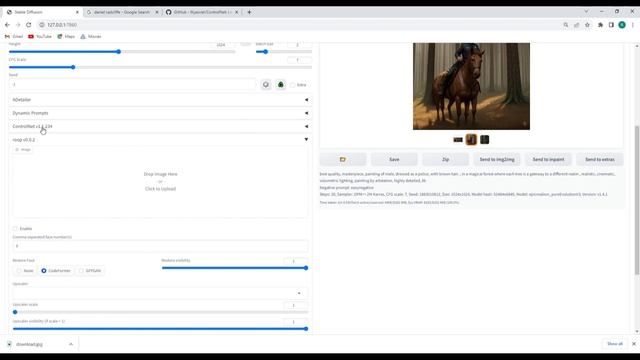
Task: Click Send to img2img
Action: pyautogui.click(x=497, y=159)
